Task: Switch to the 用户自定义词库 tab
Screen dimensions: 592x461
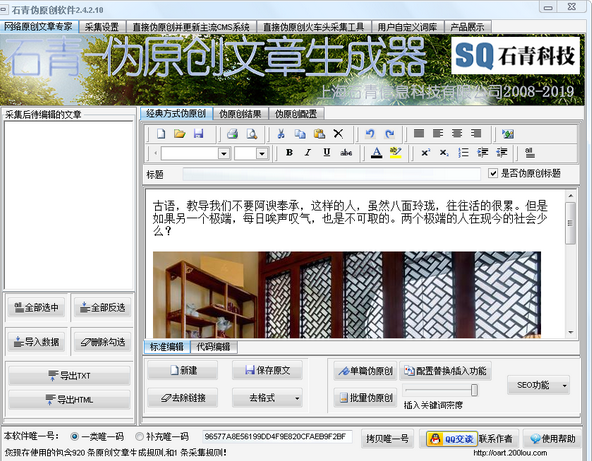Action: coord(407,27)
